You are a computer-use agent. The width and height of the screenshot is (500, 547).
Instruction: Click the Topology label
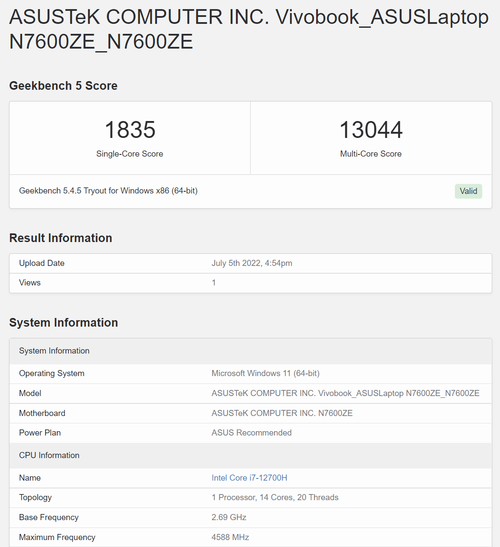pyautogui.click(x=35, y=497)
